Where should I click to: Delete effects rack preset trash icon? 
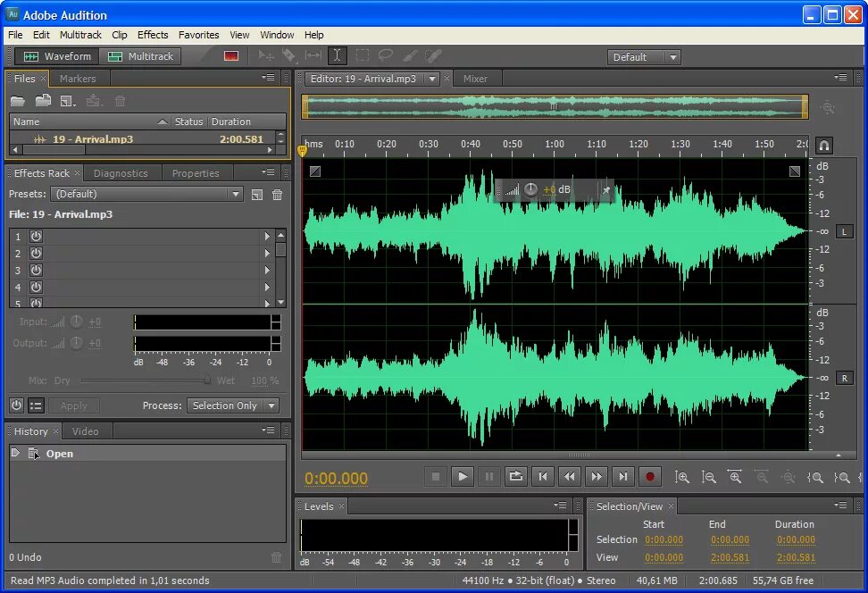(x=278, y=195)
